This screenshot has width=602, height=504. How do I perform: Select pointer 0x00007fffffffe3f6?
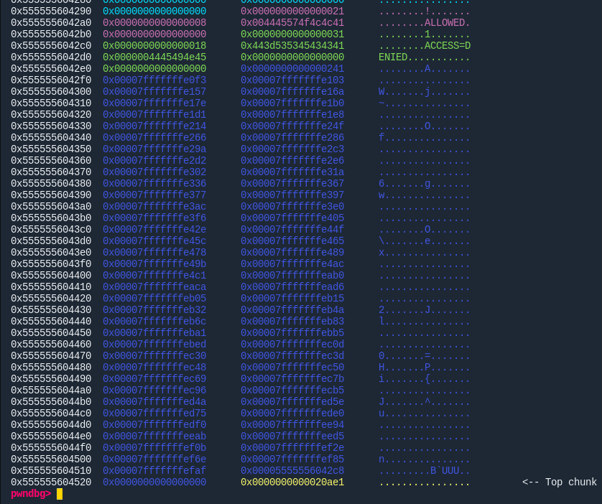[x=154, y=218]
